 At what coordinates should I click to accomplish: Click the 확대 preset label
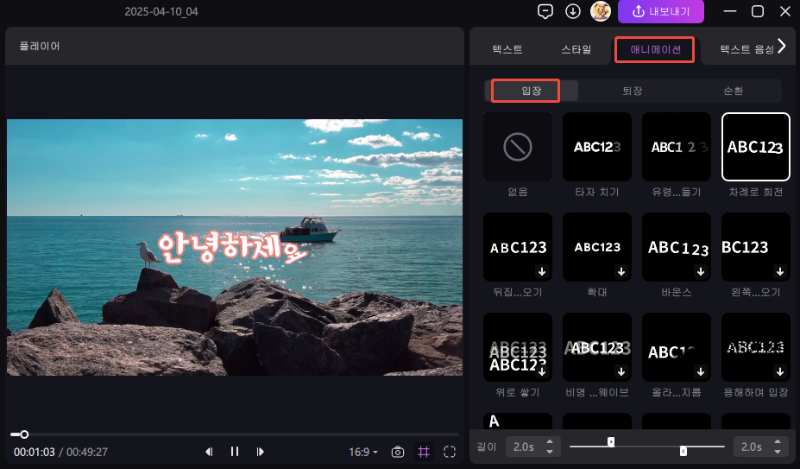tap(597, 292)
